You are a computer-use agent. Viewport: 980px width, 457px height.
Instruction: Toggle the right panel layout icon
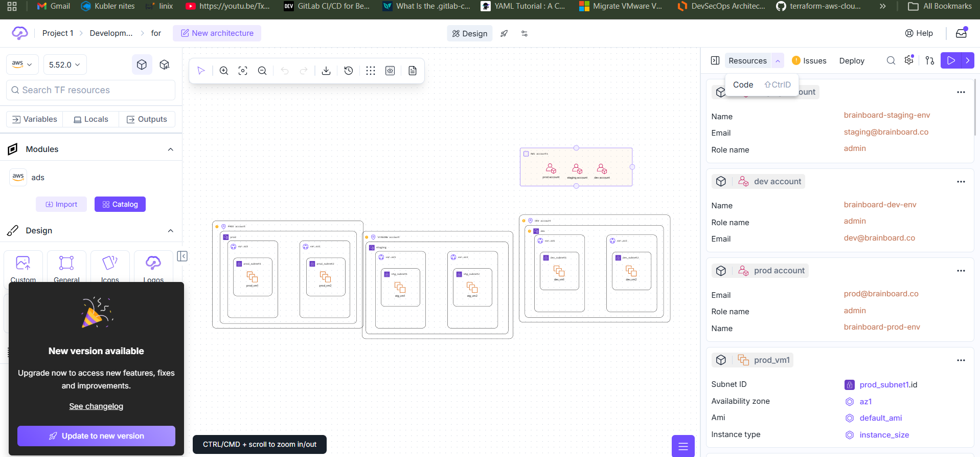point(715,60)
